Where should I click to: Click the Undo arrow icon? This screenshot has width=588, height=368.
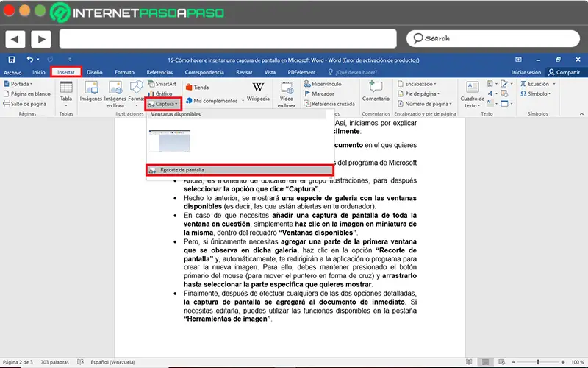point(30,59)
